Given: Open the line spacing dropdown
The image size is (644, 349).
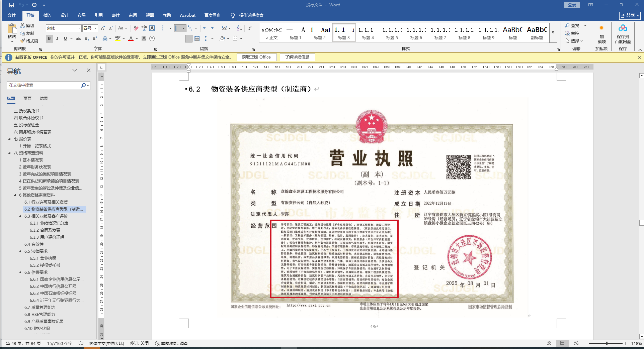Looking at the screenshot, I should (209, 38).
